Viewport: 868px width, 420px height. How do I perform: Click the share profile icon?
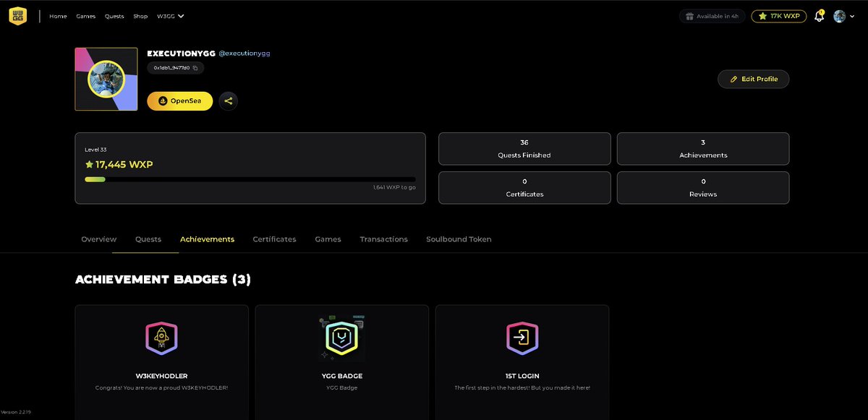coord(229,101)
